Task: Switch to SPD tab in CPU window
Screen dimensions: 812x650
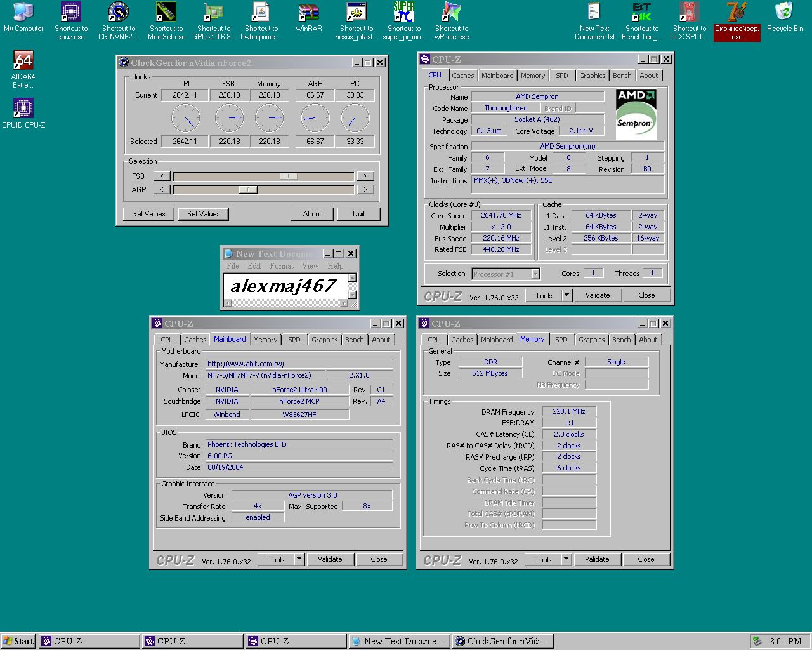Action: [x=562, y=76]
